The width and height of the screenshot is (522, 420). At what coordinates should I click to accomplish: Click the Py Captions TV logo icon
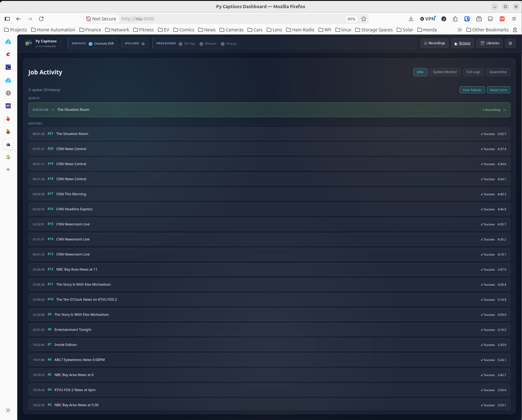pyautogui.click(x=29, y=43)
